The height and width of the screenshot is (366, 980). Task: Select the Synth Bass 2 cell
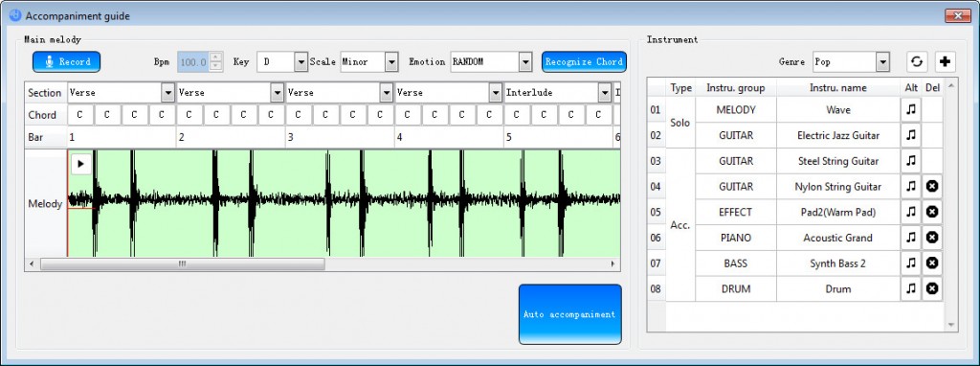[838, 263]
